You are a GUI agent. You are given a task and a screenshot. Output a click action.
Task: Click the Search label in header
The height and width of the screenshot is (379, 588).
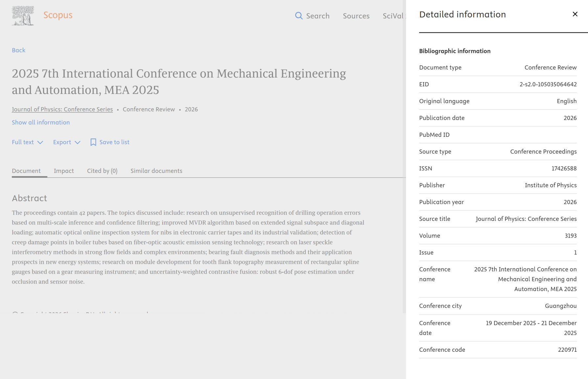tap(318, 16)
